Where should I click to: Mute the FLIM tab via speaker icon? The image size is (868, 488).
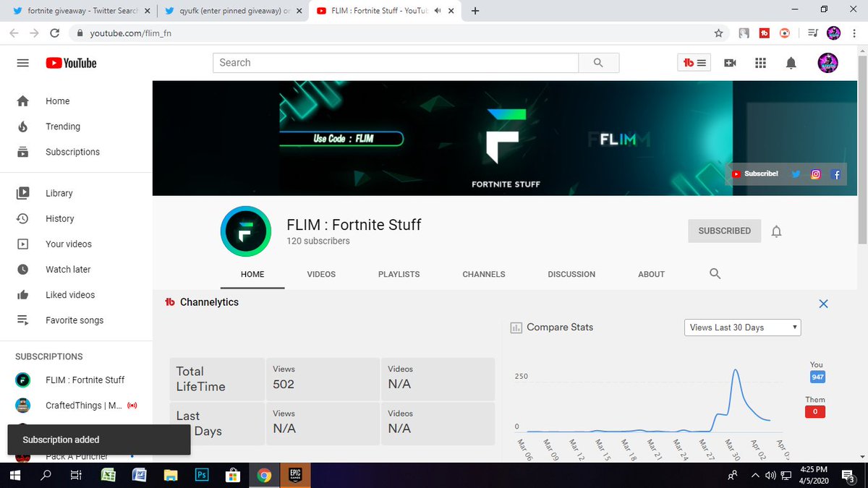point(438,11)
